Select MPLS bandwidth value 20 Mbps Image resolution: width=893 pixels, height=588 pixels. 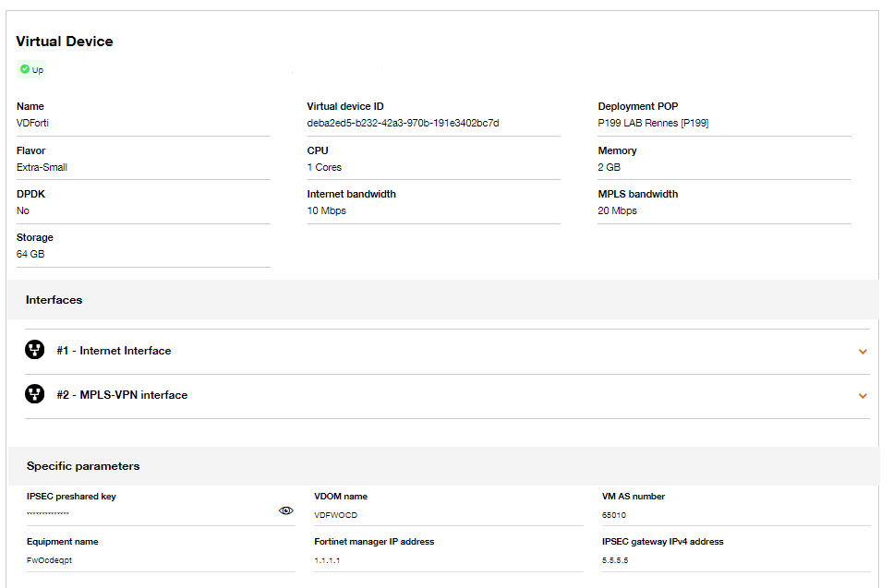pyautogui.click(x=617, y=210)
